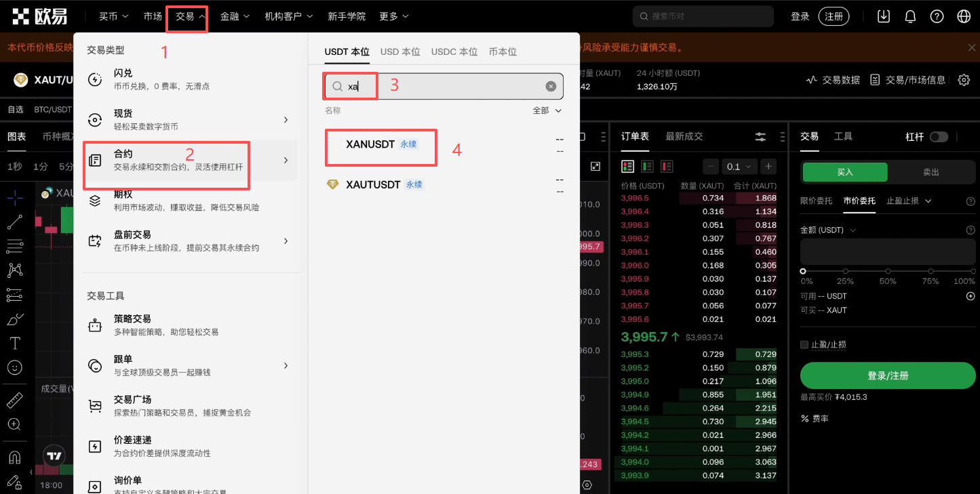Toggle the 杠杆 leverage switch

pyautogui.click(x=939, y=136)
